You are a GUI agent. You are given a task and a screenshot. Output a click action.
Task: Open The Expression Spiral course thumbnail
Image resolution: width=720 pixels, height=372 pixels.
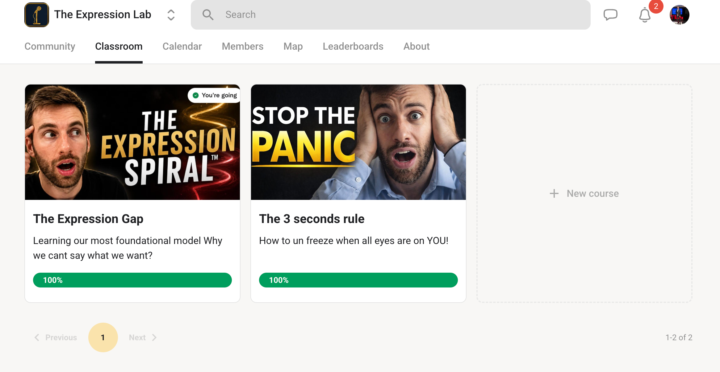pyautogui.click(x=132, y=142)
